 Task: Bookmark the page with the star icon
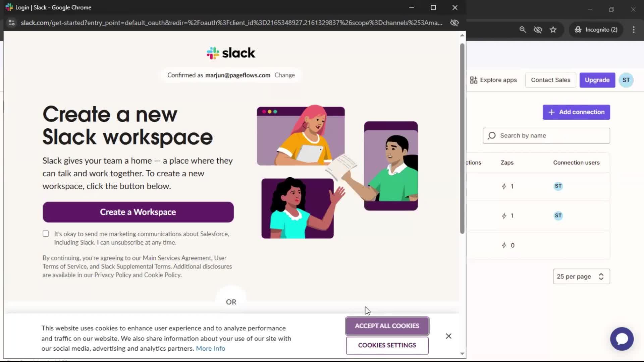click(x=553, y=30)
